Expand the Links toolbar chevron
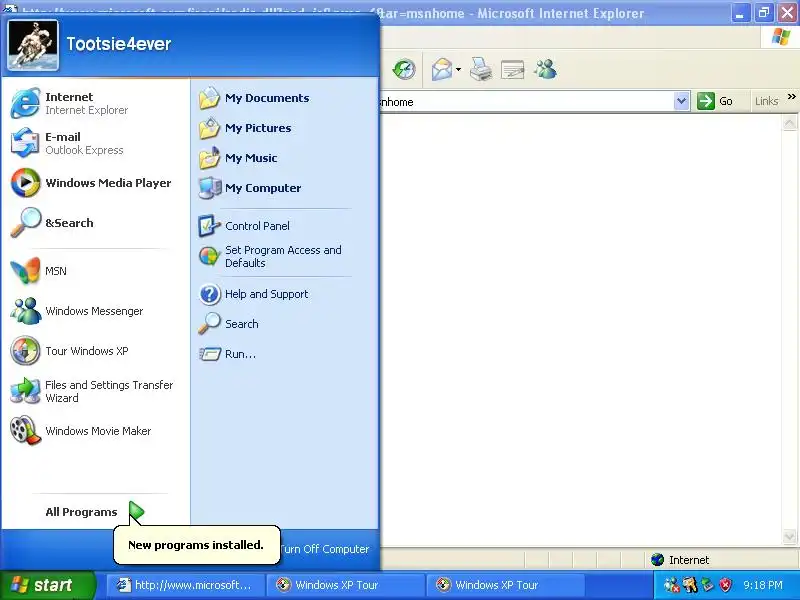 coord(791,96)
